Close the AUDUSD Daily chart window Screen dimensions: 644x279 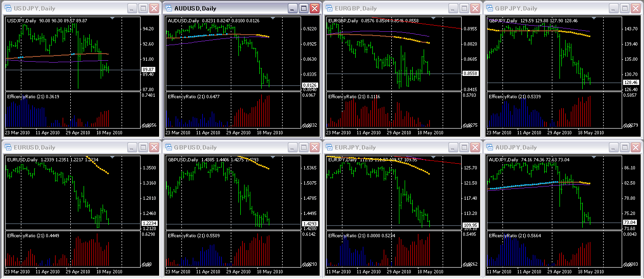point(314,9)
